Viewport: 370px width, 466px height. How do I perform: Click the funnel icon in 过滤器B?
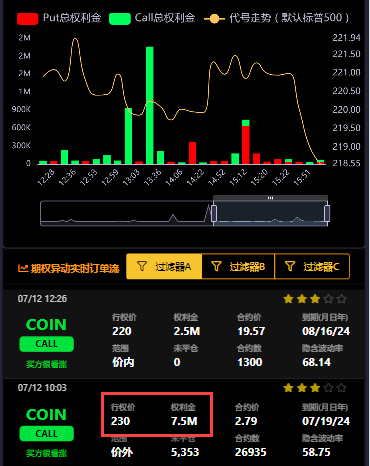tap(216, 266)
